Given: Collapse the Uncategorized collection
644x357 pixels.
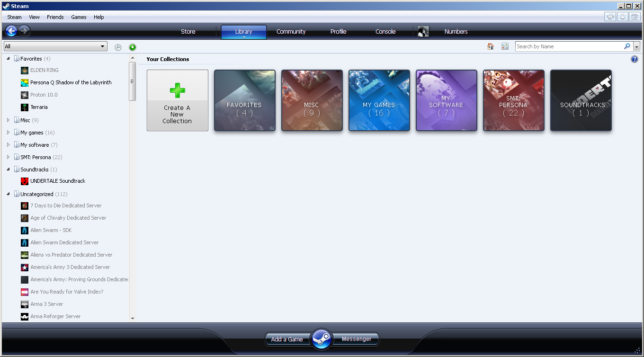Looking at the screenshot, I should (x=9, y=194).
